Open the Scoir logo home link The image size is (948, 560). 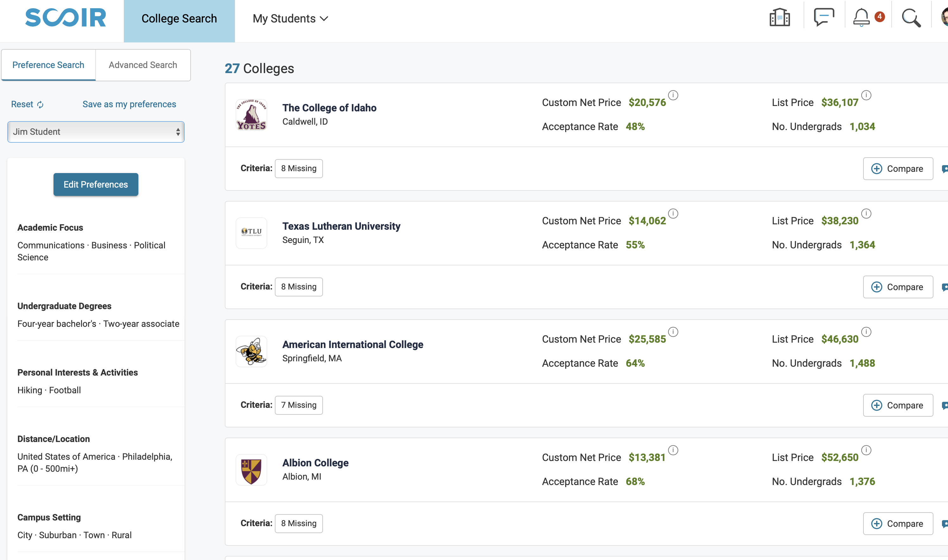[x=66, y=18]
